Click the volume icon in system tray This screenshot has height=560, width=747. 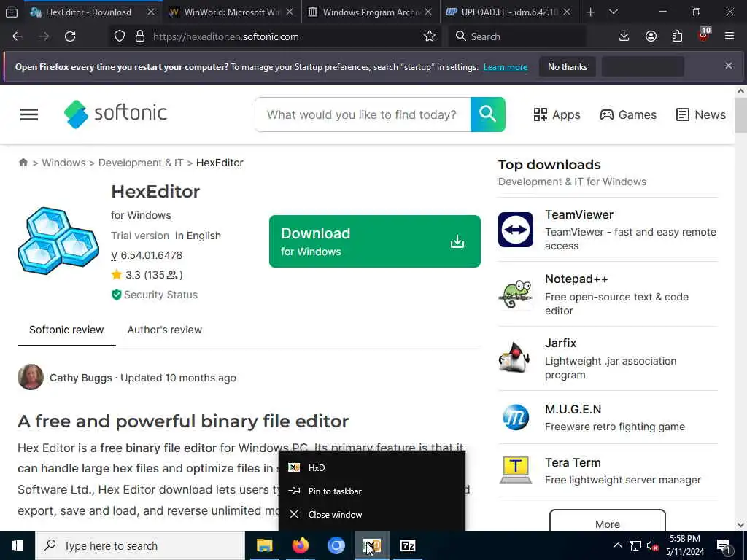[652, 545]
